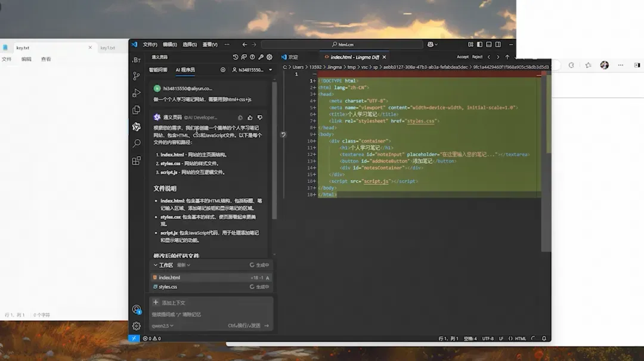Show chat history in the Lingma panel
The image size is (644, 361).
(236, 57)
